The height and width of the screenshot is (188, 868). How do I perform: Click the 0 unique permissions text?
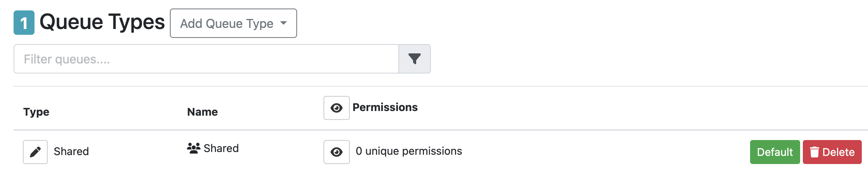(409, 151)
